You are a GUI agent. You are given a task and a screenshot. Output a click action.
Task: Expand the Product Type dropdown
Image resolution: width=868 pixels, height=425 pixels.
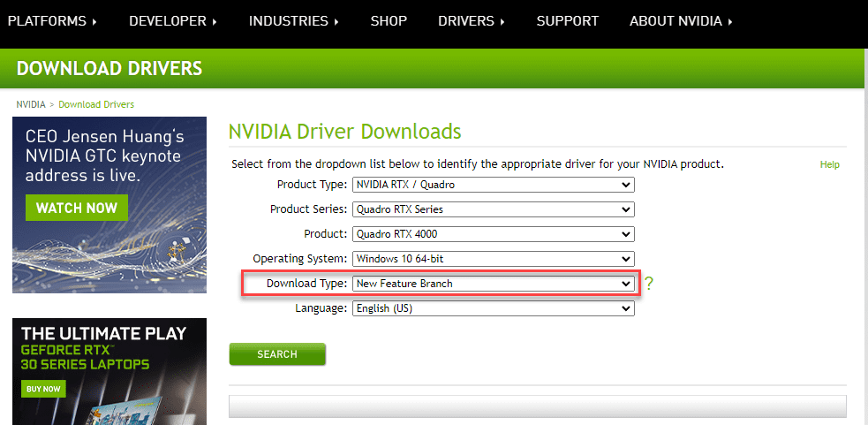click(x=494, y=185)
